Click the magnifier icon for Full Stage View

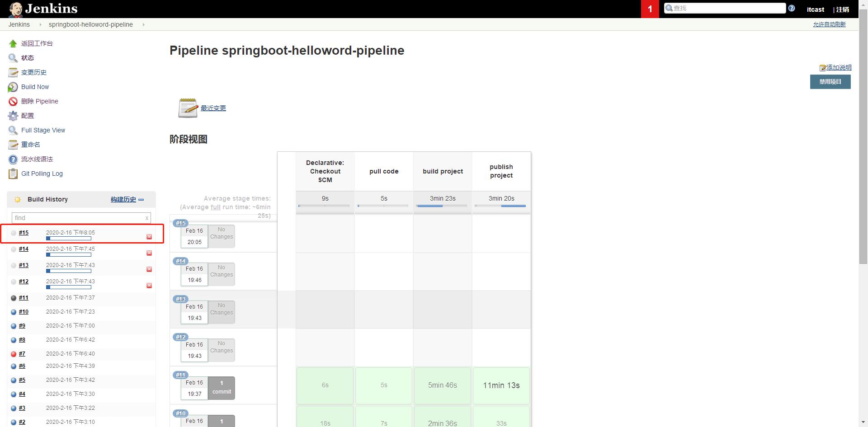[x=13, y=131]
